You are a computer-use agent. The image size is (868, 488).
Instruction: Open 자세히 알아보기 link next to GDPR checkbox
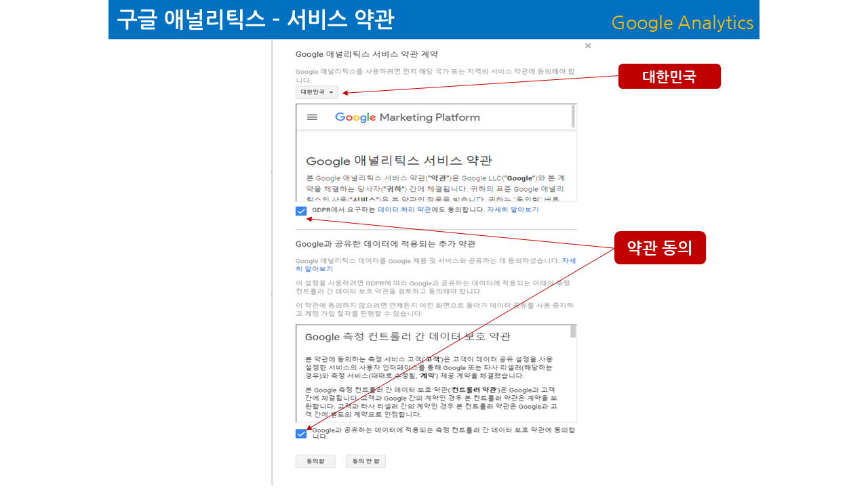click(x=513, y=210)
